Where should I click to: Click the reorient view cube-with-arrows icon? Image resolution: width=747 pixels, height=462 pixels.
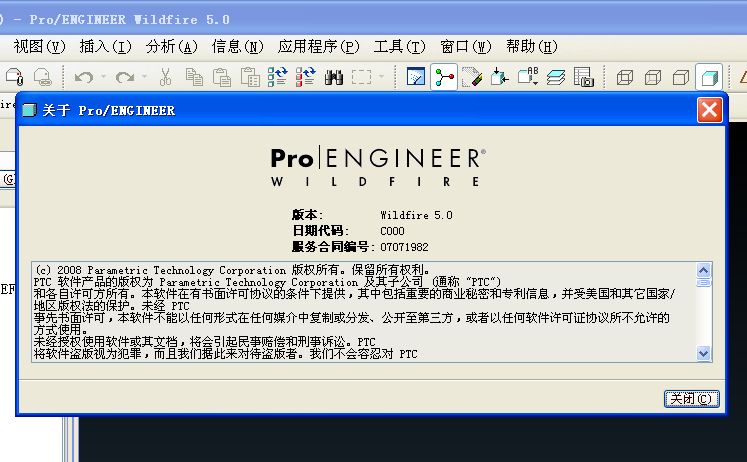[499, 77]
